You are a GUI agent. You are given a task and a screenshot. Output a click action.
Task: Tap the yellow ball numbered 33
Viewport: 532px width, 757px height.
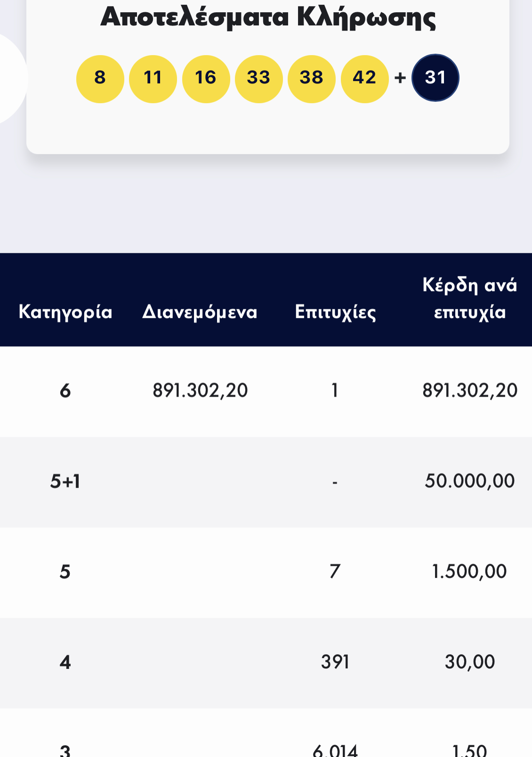click(x=259, y=78)
